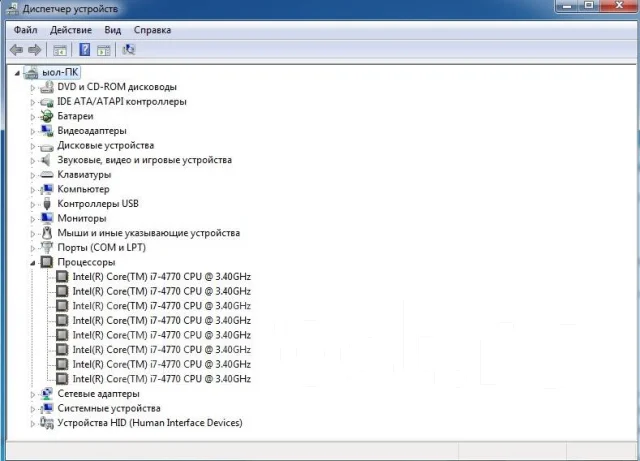The height and width of the screenshot is (461, 640).
Task: Click the Контроллеры USB plug icon
Action: pyautogui.click(x=47, y=204)
